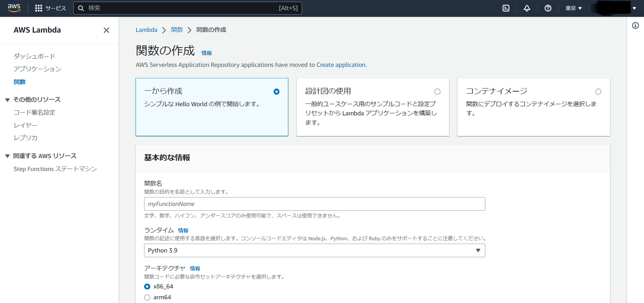This screenshot has height=303, width=644.
Task: Launch CloudShell from the top bar icon
Action: (x=506, y=8)
